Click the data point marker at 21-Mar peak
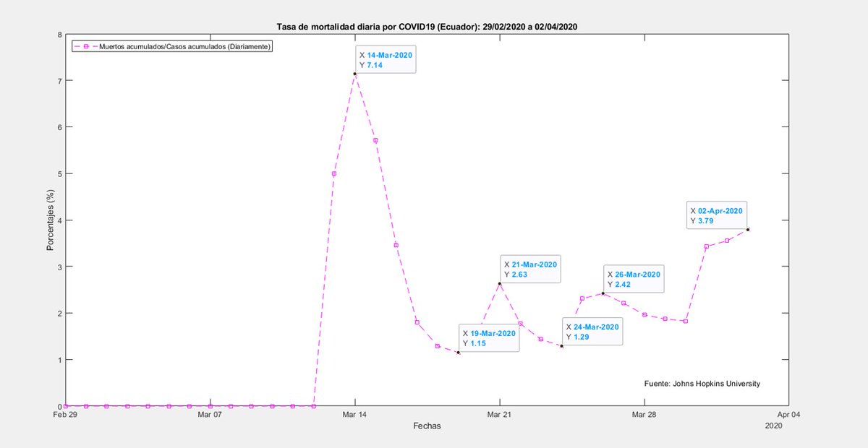868x448 pixels. coord(499,283)
